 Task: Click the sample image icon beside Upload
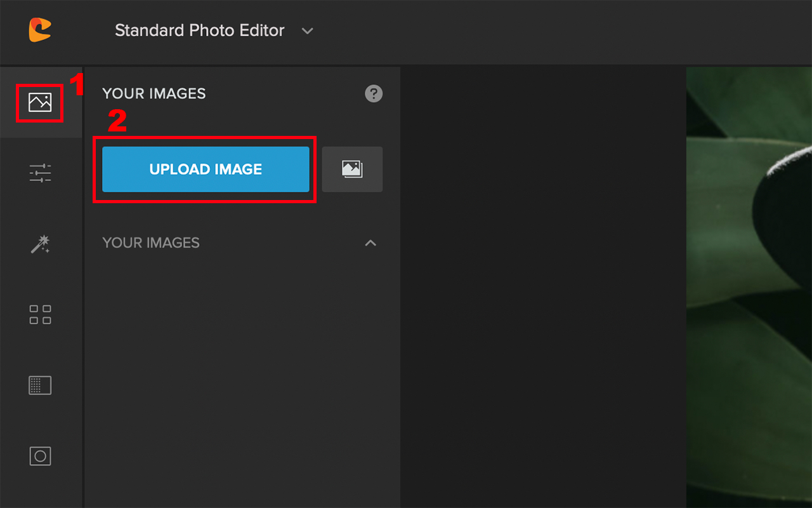(x=352, y=169)
